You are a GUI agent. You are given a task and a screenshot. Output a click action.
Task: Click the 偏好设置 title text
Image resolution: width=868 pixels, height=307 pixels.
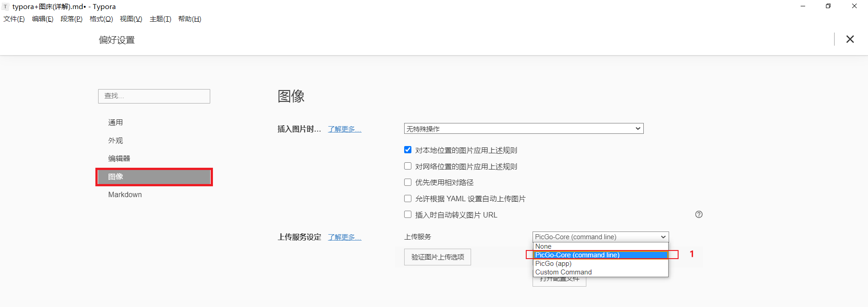click(x=117, y=40)
